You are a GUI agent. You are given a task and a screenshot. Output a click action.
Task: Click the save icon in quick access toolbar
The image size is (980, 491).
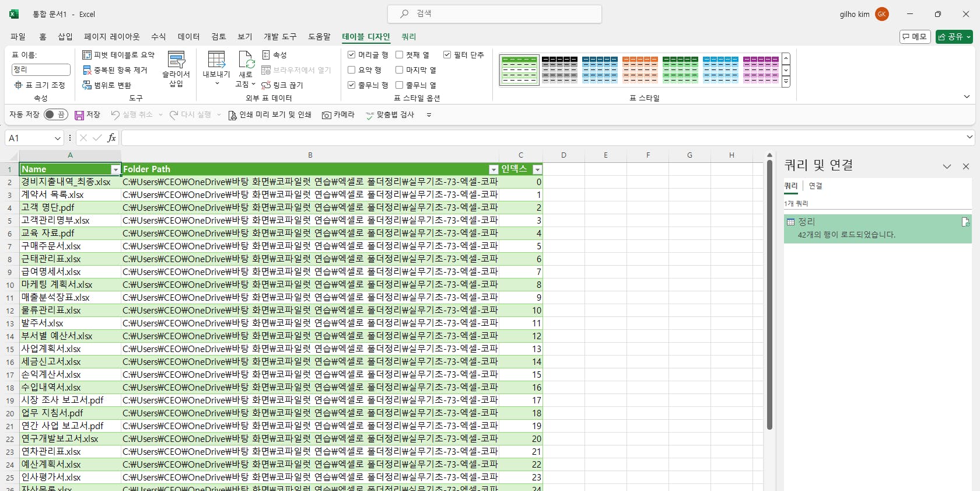coord(79,115)
